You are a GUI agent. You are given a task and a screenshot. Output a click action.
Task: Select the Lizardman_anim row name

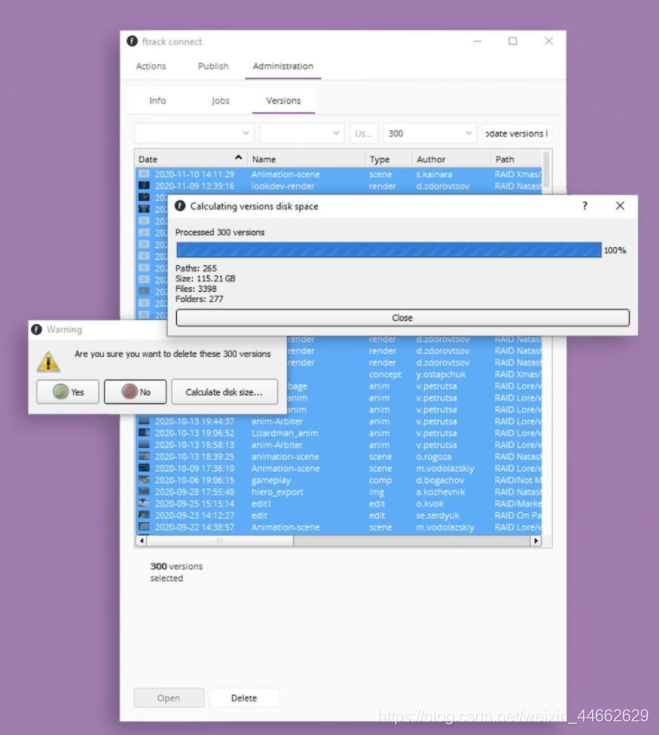click(x=285, y=433)
